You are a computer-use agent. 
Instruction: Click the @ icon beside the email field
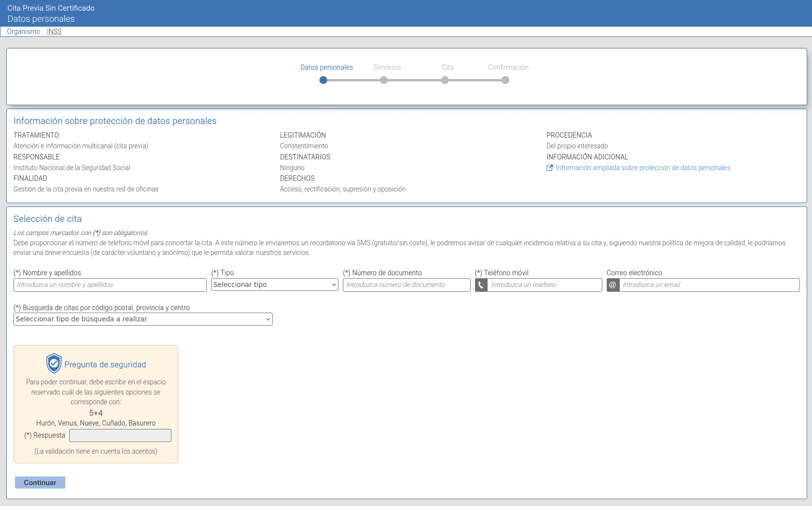click(613, 285)
